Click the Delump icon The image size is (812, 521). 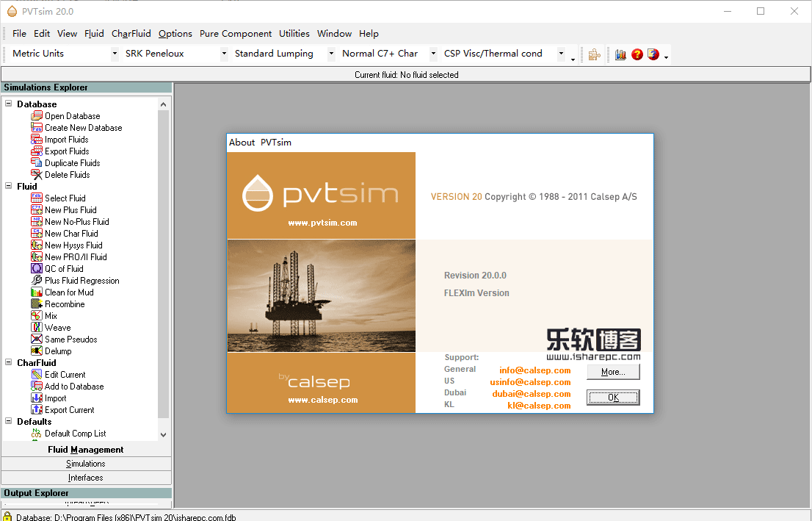tap(36, 351)
